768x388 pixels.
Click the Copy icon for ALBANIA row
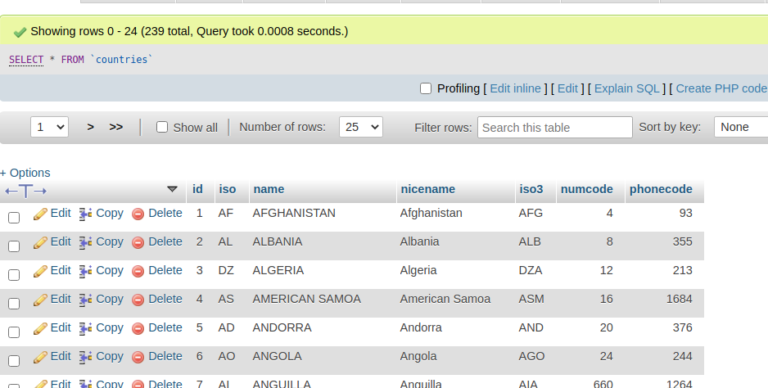point(85,242)
